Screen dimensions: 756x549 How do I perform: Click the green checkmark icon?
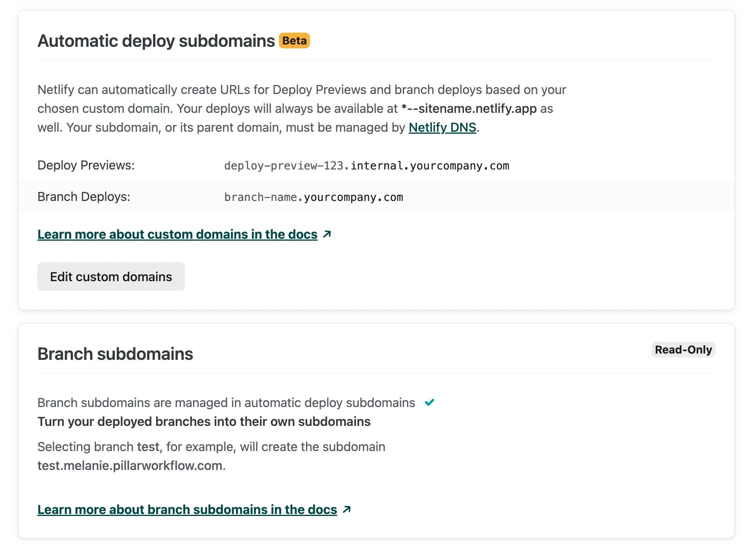[x=430, y=402]
